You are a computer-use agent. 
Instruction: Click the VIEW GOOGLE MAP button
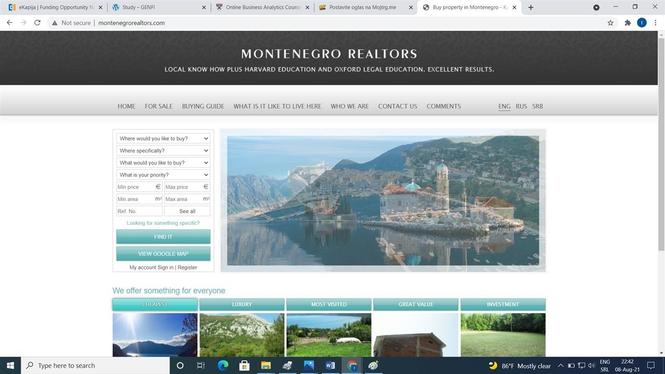coord(163,254)
